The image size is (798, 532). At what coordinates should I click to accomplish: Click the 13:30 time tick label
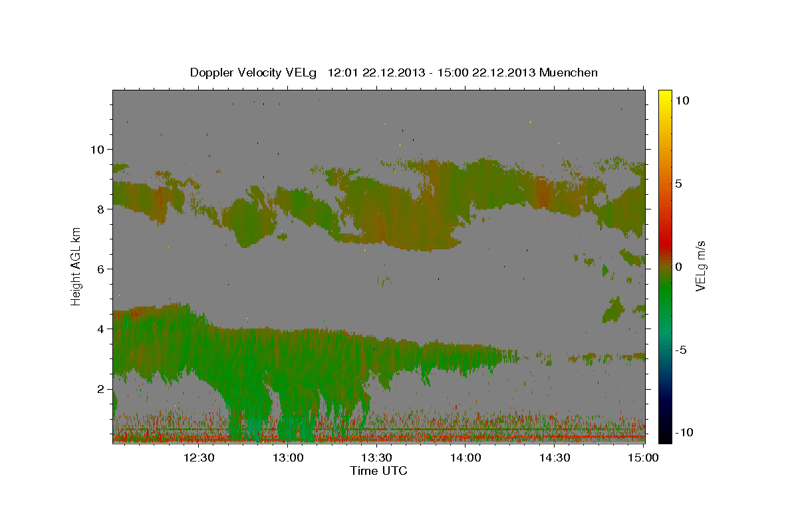pyautogui.click(x=376, y=458)
